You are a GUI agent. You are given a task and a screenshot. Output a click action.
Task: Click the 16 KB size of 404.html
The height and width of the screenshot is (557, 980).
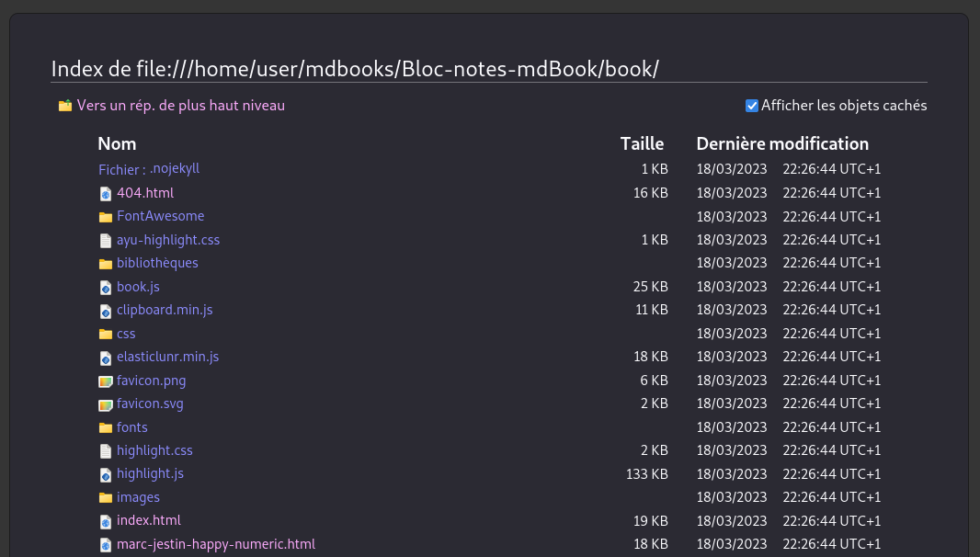(651, 193)
